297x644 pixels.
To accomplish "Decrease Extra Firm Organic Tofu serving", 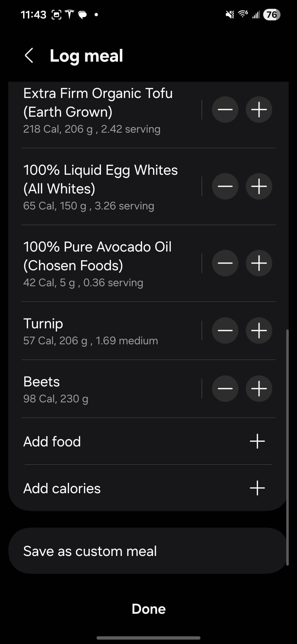I will pos(225,110).
